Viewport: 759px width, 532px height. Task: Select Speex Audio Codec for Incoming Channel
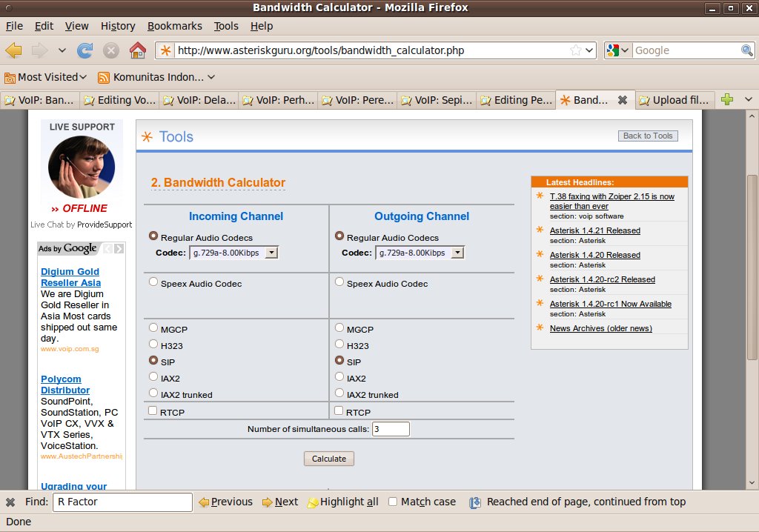(153, 282)
